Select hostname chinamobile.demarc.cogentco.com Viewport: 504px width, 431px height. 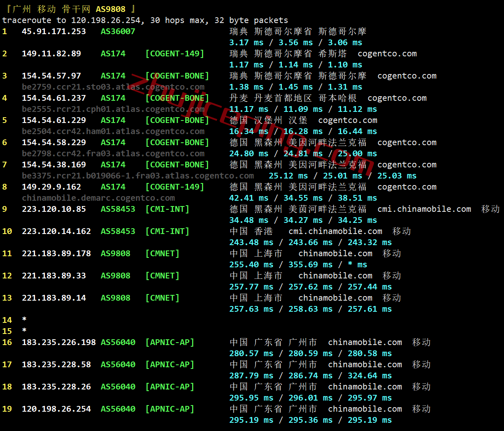coord(98,198)
